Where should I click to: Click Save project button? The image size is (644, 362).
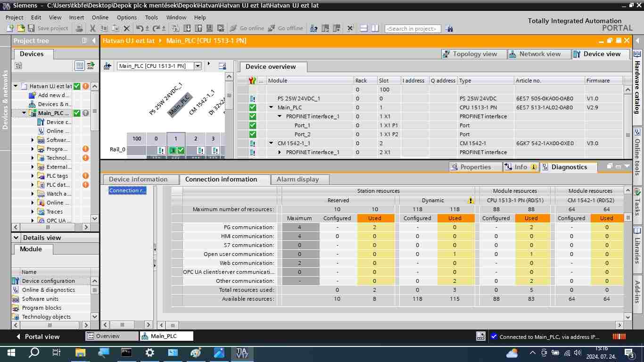(x=48, y=28)
